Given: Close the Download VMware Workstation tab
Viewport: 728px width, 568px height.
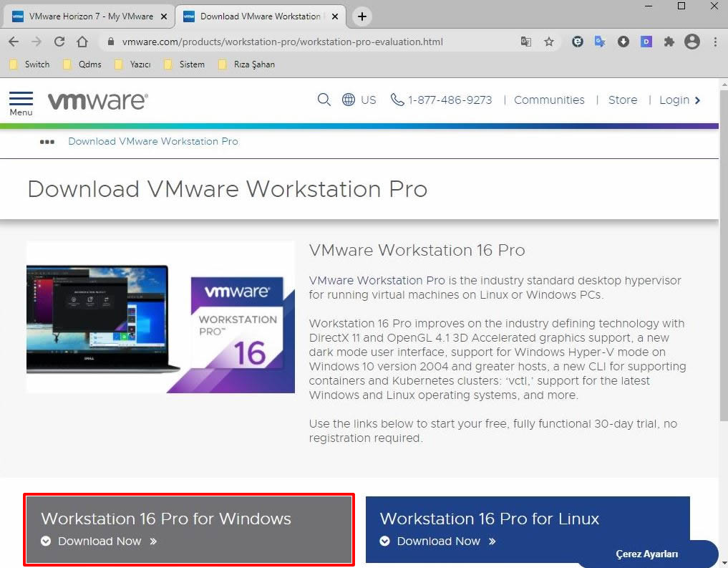Looking at the screenshot, I should 335,16.
